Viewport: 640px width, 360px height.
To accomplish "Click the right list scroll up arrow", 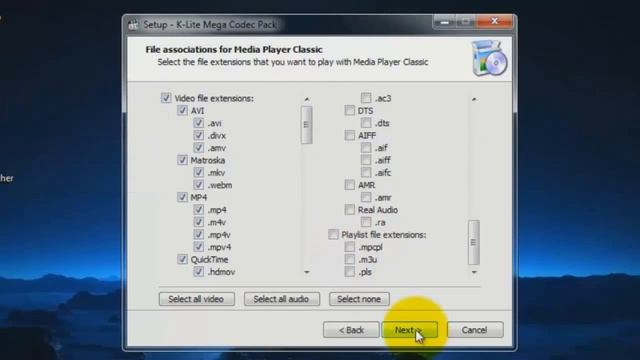I will (474, 99).
